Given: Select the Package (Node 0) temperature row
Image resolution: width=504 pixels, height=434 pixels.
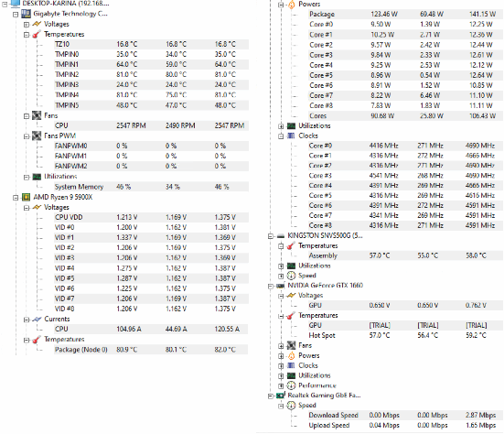Looking at the screenshot, I should click(x=151, y=350).
